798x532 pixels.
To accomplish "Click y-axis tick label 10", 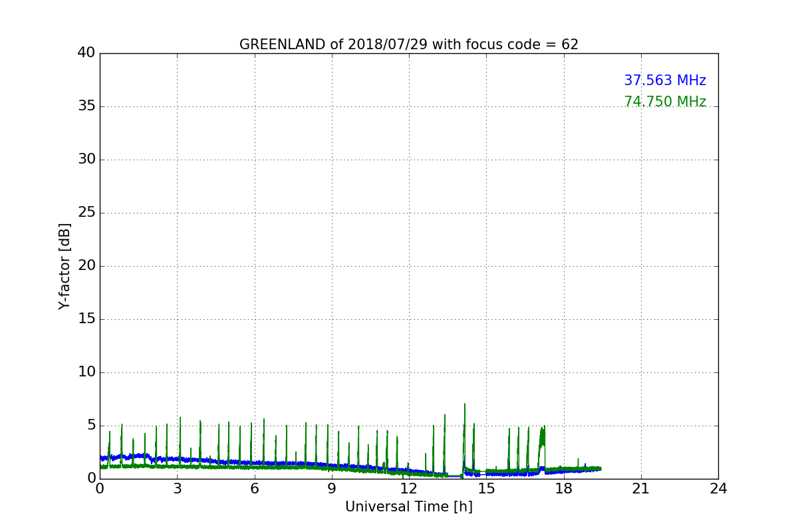I will 86,372.
